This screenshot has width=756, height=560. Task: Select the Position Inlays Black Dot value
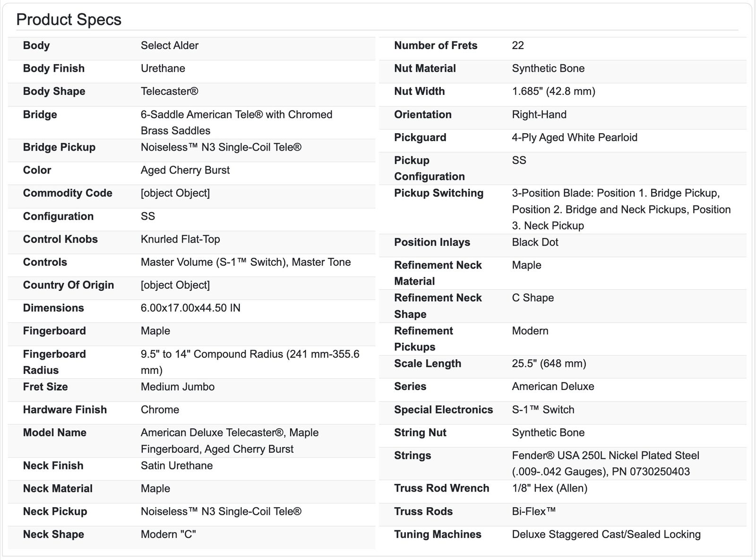point(535,242)
